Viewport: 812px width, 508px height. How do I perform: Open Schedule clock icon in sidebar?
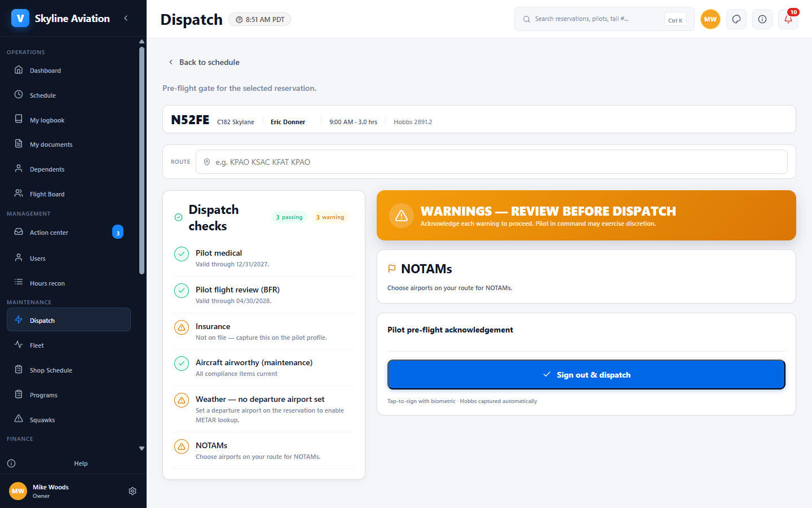pos(19,95)
